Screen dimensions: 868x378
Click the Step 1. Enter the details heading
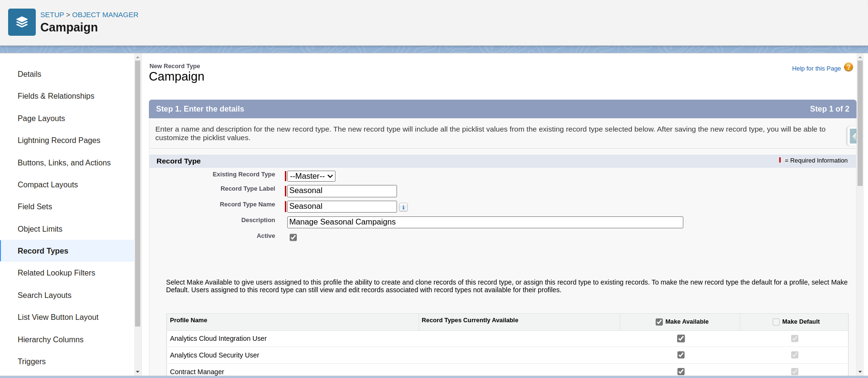[200, 109]
